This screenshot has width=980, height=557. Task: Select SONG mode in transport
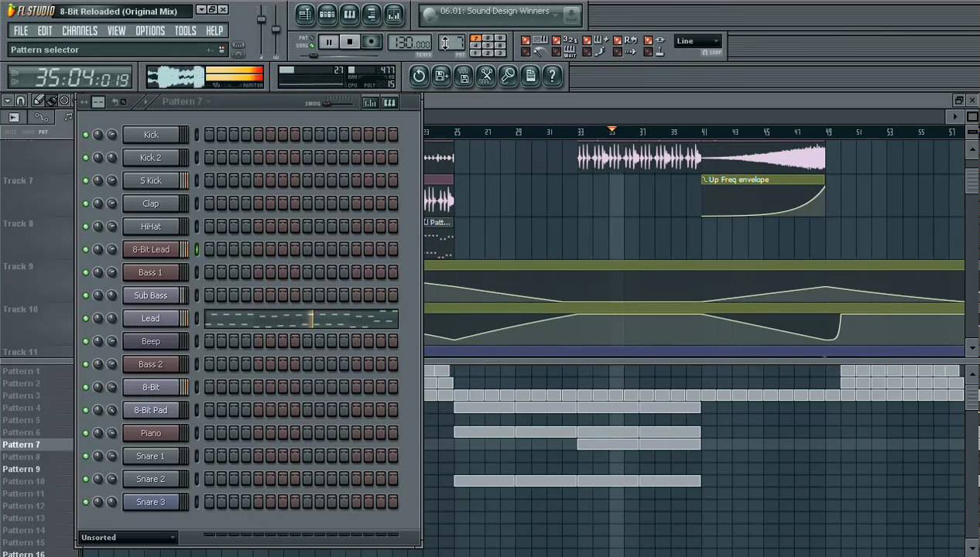[x=311, y=46]
